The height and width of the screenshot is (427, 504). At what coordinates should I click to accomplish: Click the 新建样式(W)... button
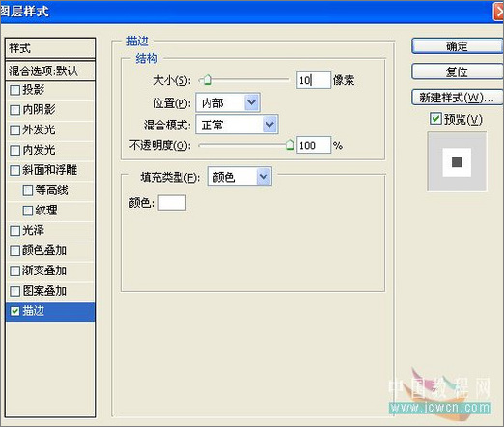pos(457,97)
